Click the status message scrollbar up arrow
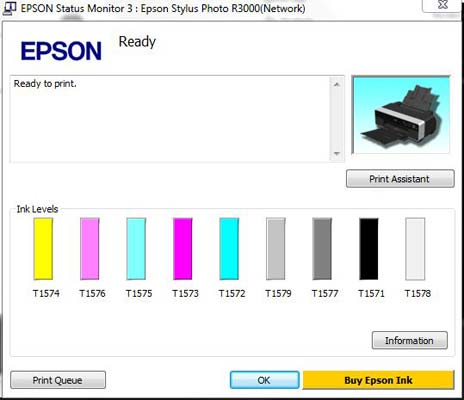464x400 pixels. click(337, 84)
